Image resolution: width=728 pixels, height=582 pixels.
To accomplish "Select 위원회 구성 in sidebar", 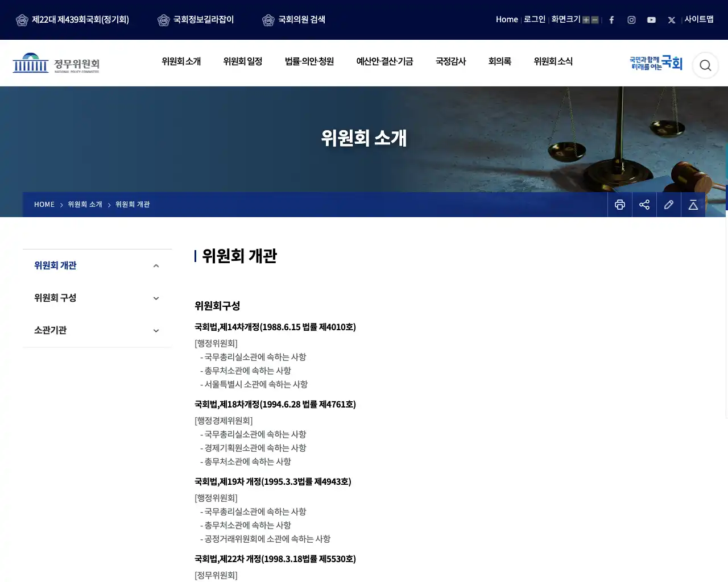I will 55,298.
